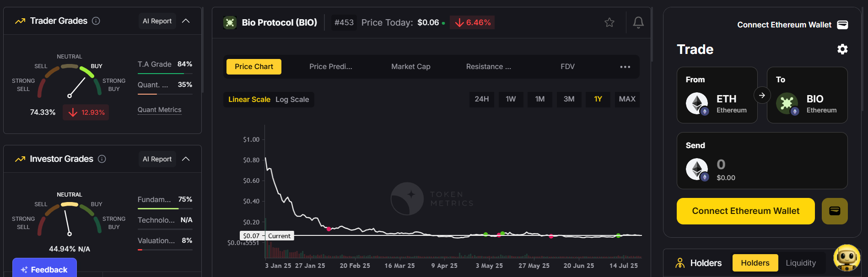Select the 1Y time range
Image resolution: width=868 pixels, height=277 pixels.
click(598, 99)
